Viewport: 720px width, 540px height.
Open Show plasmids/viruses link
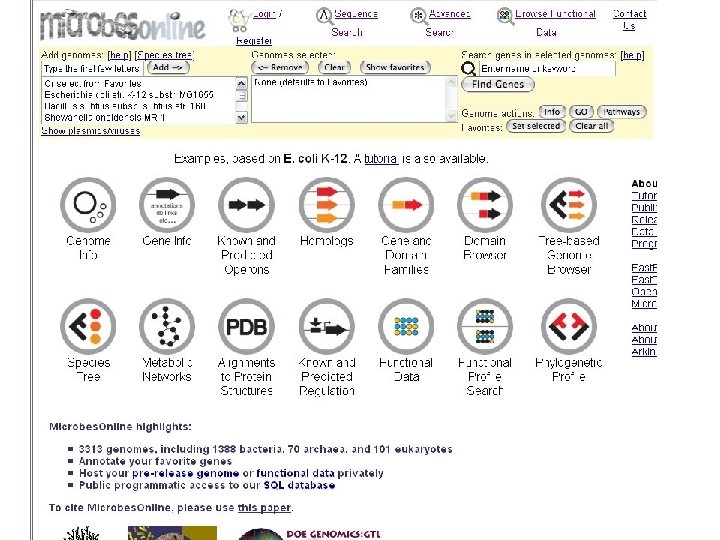(90, 131)
